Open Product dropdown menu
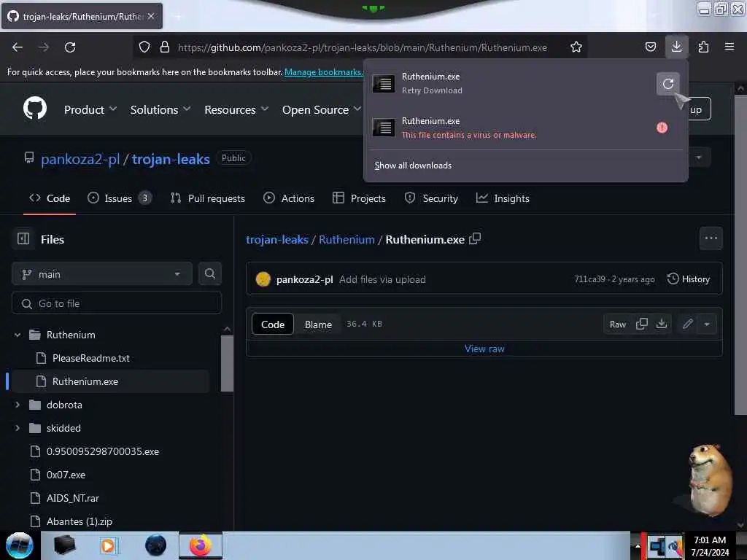This screenshot has height=560, width=747. [x=90, y=109]
